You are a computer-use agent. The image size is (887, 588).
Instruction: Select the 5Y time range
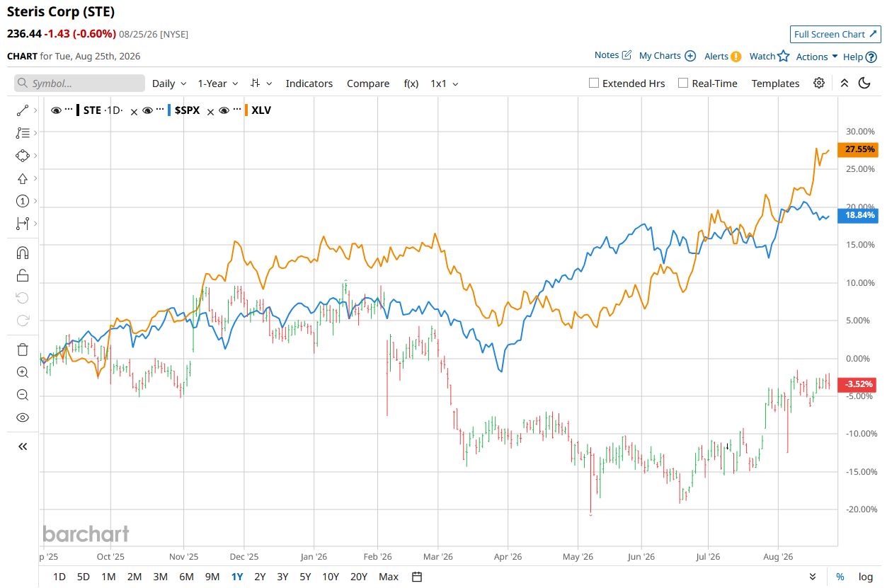[305, 577]
